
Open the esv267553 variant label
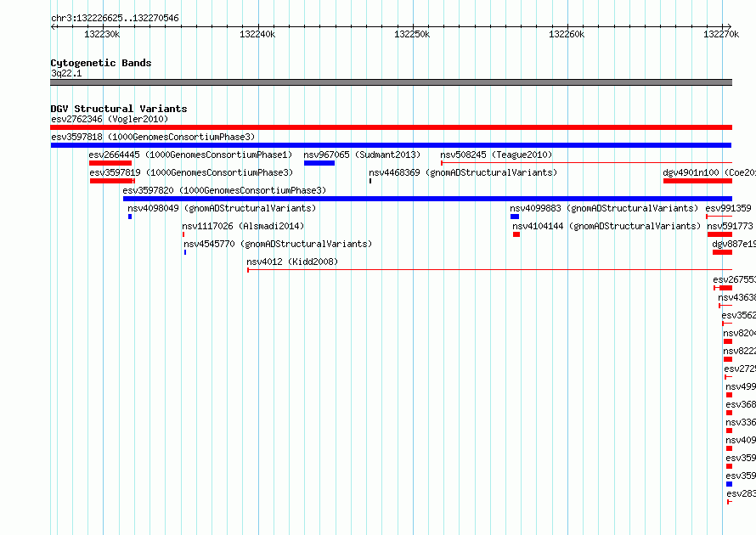point(734,279)
